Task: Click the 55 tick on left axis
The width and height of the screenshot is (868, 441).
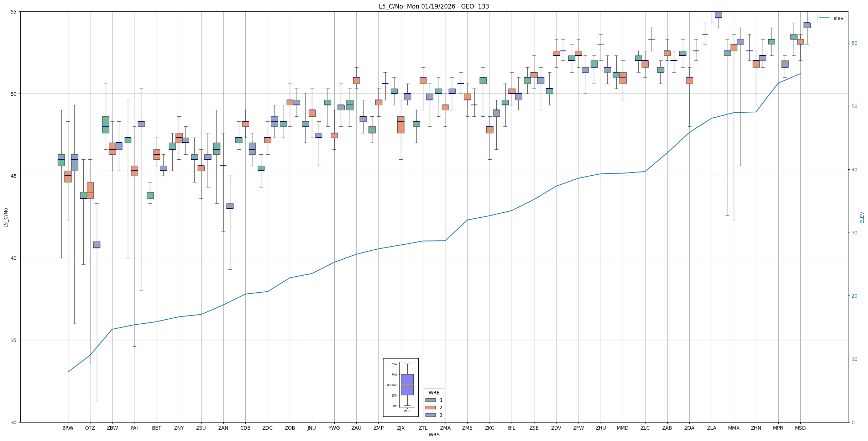Action: 14,12
